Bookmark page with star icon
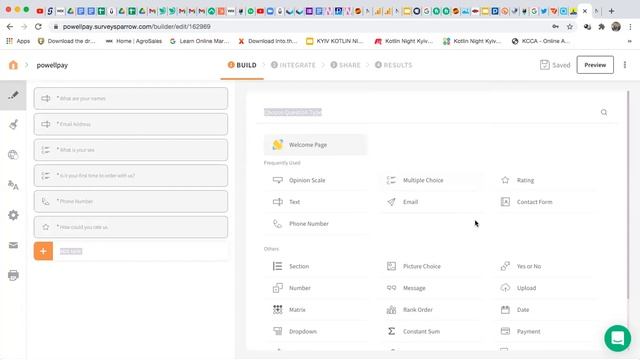The width and height of the screenshot is (640, 360). point(570,27)
